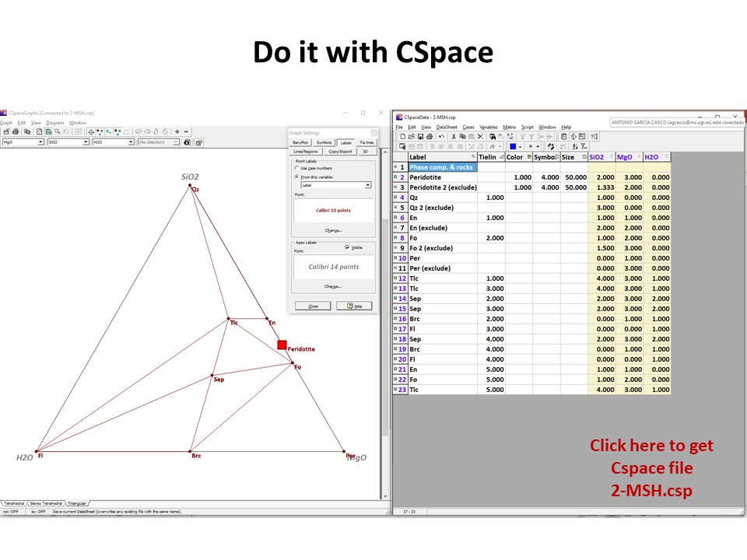Select the 'Phase comp. & rocks' label cell

click(x=442, y=167)
